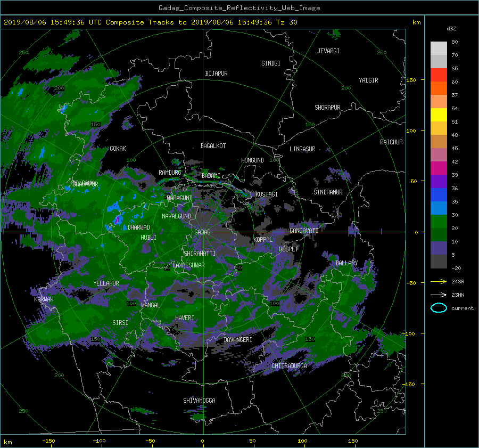Click the JEVARGI city label

tap(329, 51)
